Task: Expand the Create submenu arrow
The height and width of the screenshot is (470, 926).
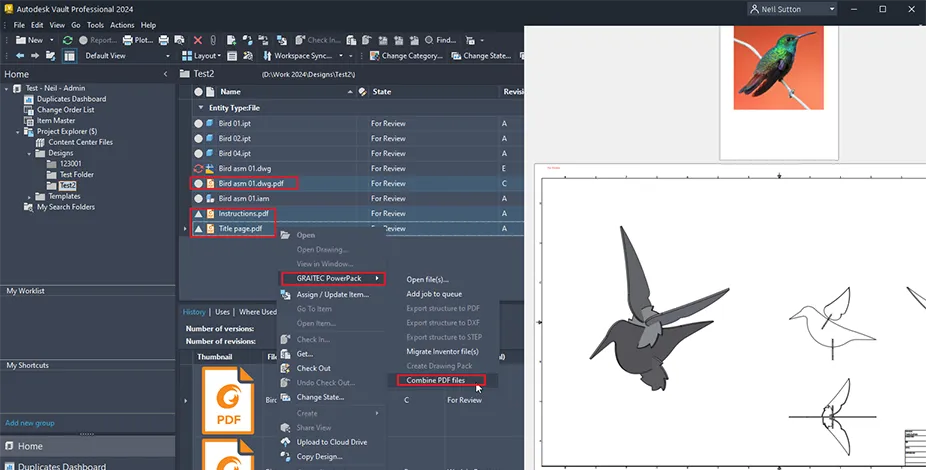Action: tap(377, 413)
